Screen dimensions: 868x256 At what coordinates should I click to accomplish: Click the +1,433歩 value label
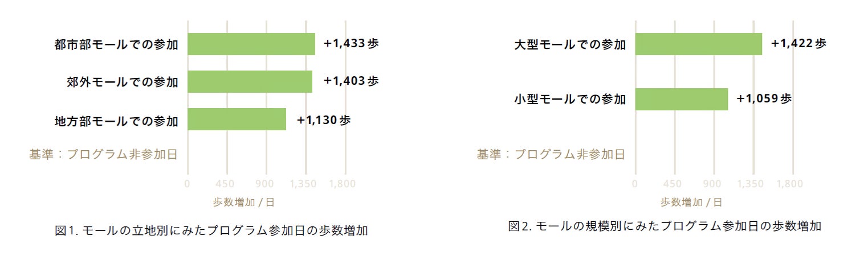[351, 43]
